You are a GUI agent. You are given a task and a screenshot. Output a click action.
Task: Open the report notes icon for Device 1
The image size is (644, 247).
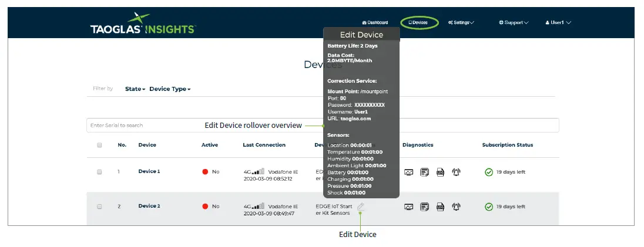click(x=425, y=172)
